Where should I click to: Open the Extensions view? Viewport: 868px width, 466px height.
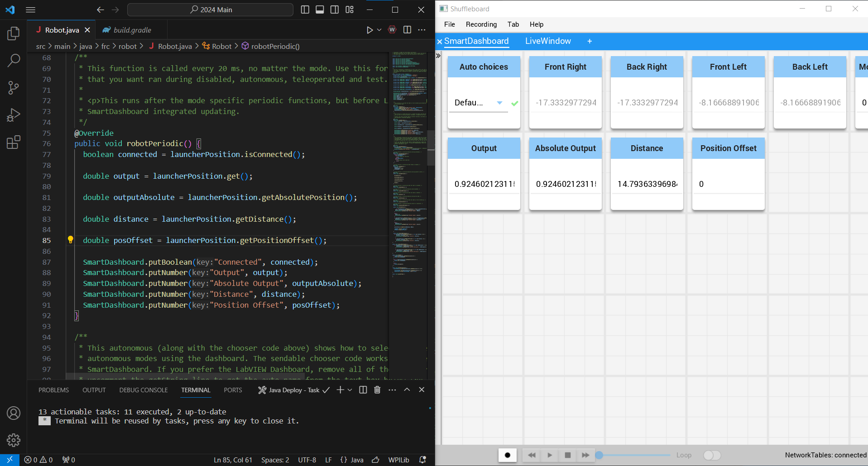click(14, 142)
